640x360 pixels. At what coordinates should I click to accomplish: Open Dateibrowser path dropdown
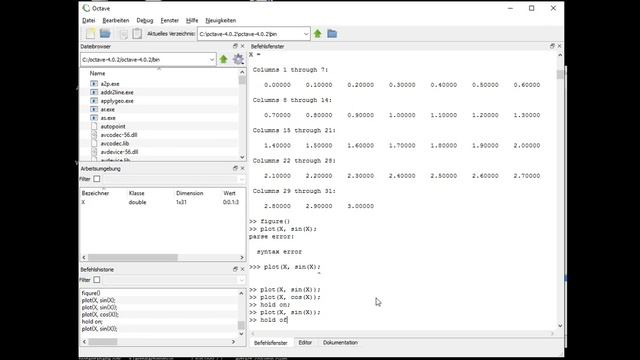211,60
